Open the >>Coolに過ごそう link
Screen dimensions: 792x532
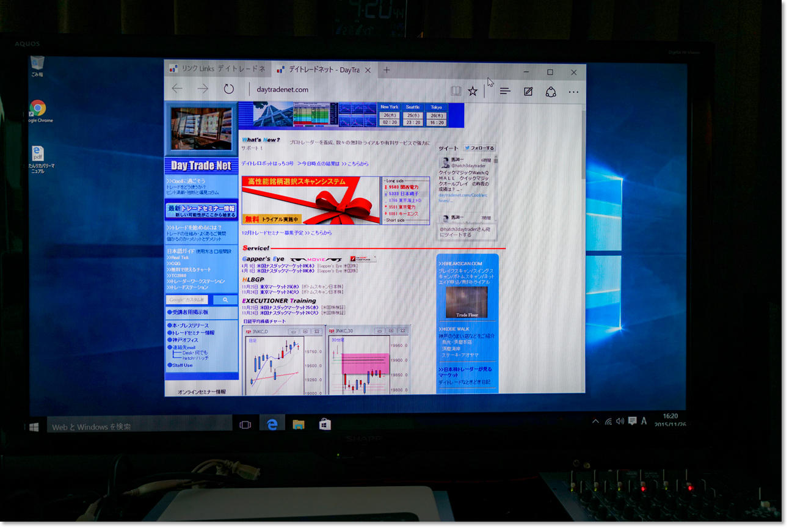pos(186,181)
